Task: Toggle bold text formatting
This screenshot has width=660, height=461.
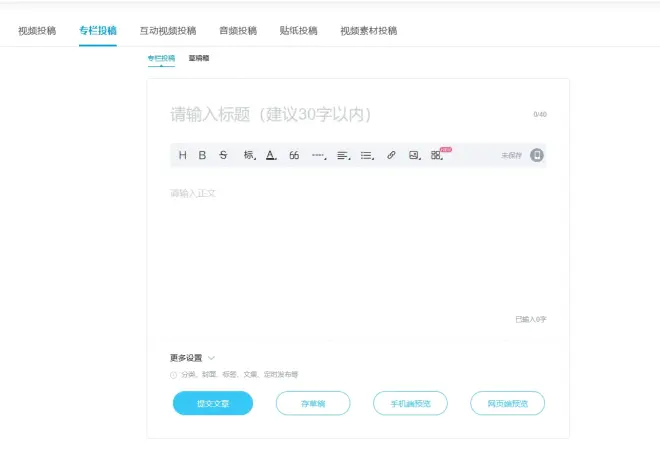Action: click(202, 155)
